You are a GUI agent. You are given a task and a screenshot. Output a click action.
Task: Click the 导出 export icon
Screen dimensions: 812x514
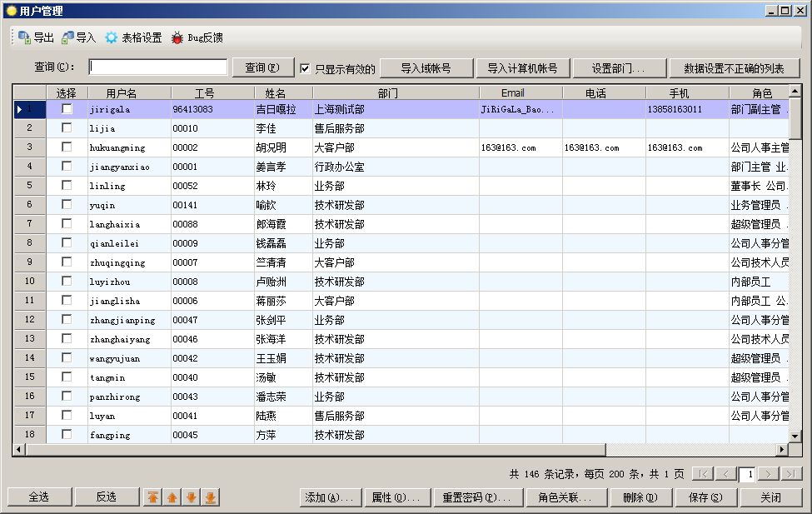click(24, 37)
